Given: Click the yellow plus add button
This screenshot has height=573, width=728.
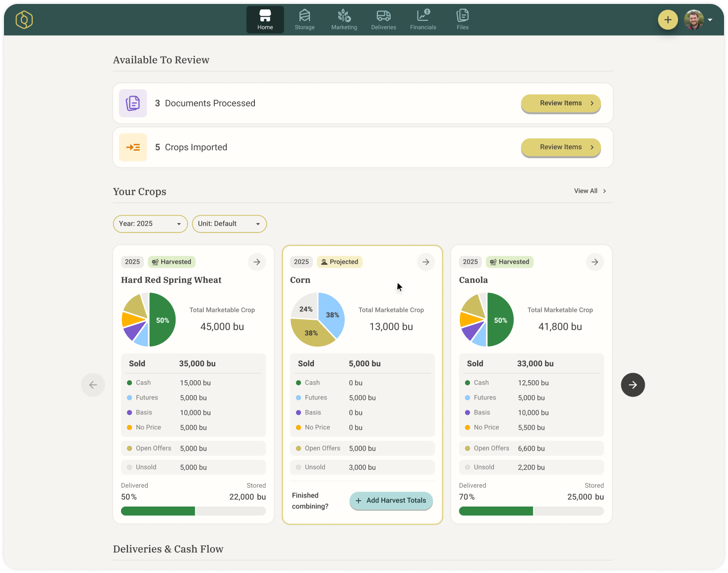Looking at the screenshot, I should 667,20.
